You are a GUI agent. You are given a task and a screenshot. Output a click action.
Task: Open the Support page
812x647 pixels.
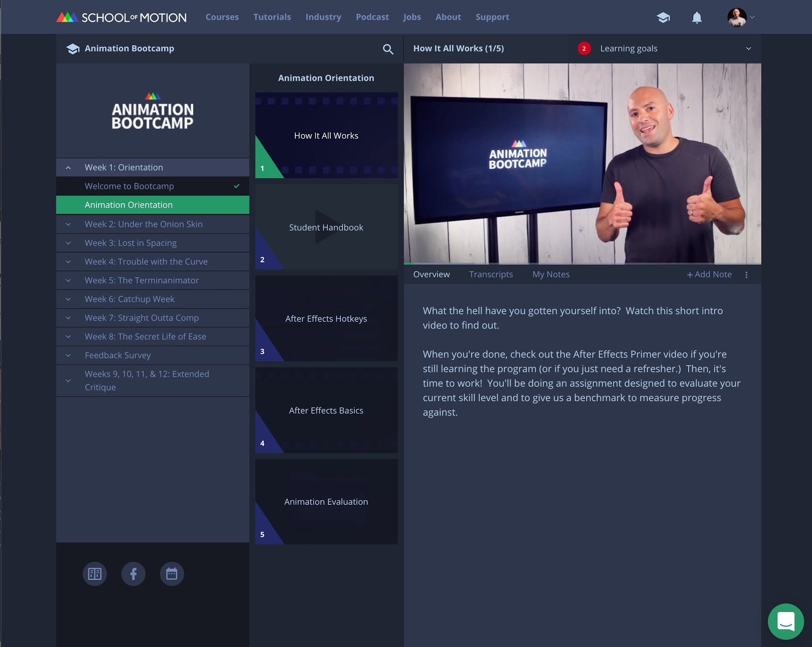click(492, 17)
